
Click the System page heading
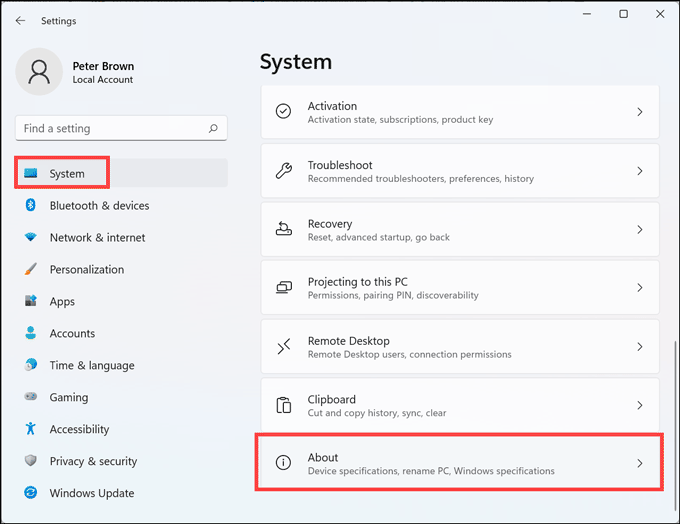[x=296, y=62]
